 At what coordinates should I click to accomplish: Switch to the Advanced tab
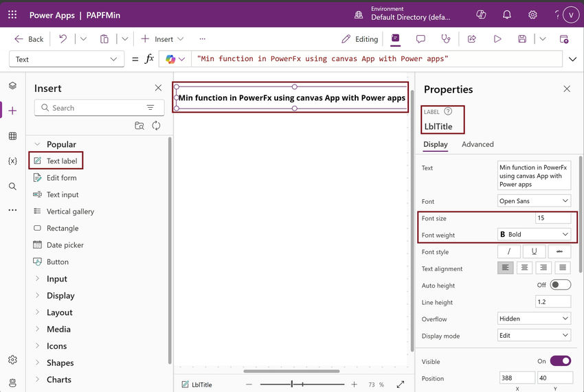(478, 144)
